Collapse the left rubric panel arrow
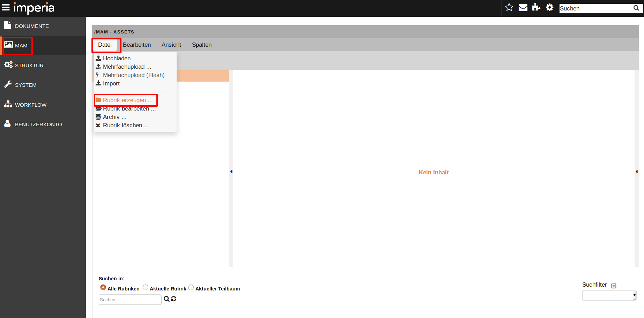This screenshot has height=318, width=644. 231,172
